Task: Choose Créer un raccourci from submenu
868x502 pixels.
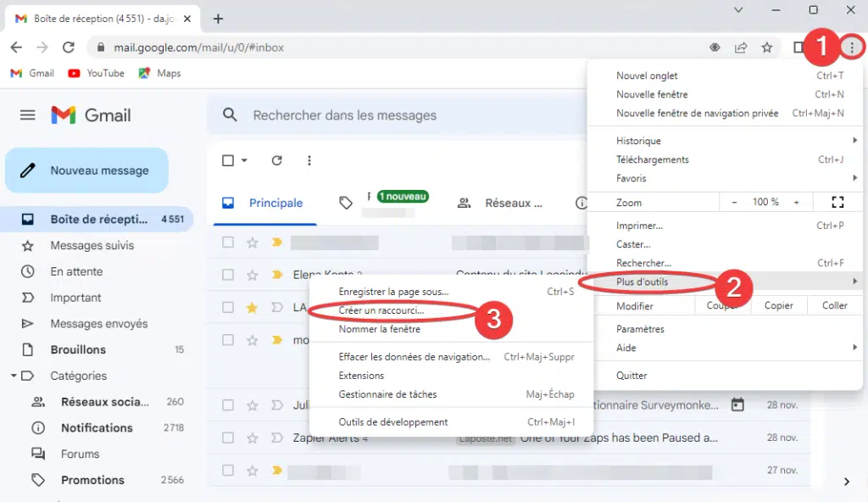Action: click(381, 310)
